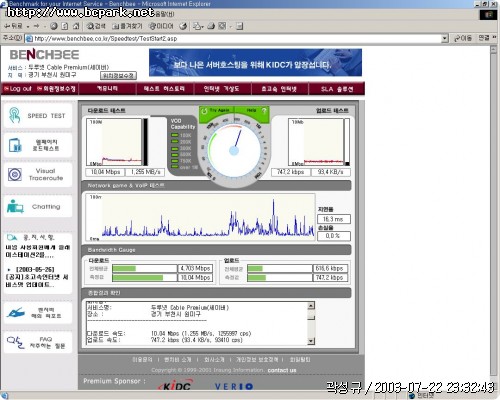Click the Benchbee URL in the address bar
The image size is (500, 400).
(106, 39)
